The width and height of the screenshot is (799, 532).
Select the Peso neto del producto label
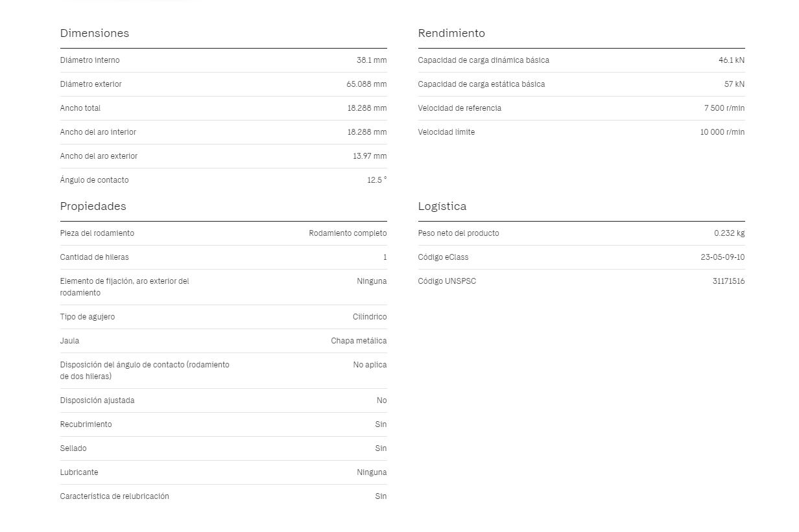pyautogui.click(x=459, y=233)
